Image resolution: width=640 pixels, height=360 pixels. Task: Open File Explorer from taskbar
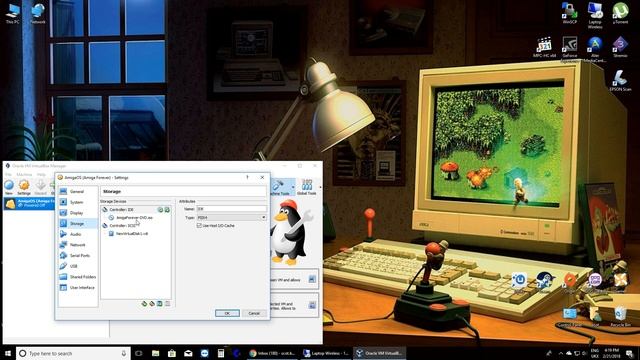156,353
